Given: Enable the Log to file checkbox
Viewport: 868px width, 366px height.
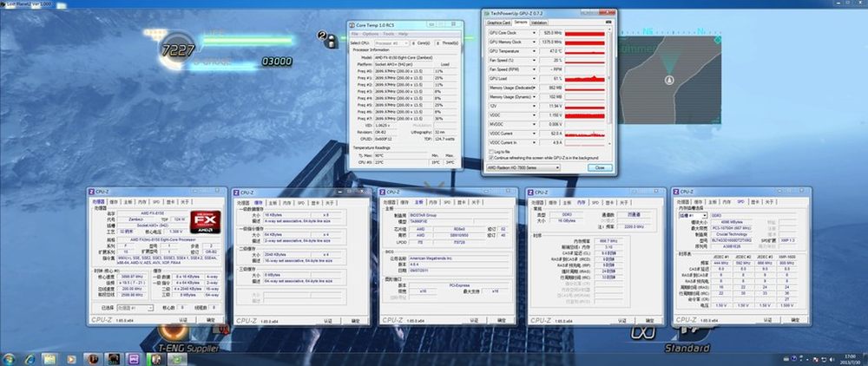Looking at the screenshot, I should pyautogui.click(x=491, y=150).
